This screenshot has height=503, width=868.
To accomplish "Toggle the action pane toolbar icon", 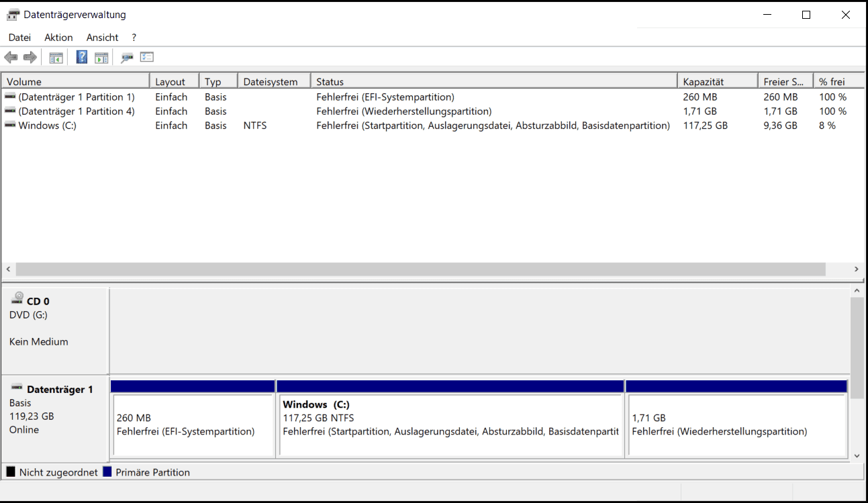I will [101, 58].
